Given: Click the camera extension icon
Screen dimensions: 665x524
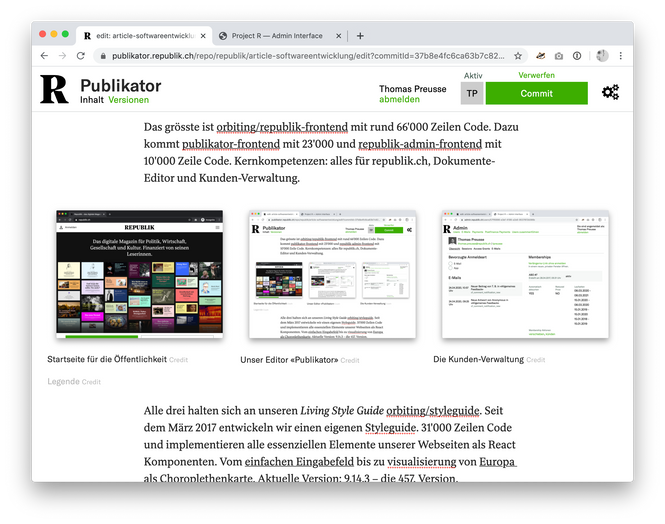Looking at the screenshot, I should click(x=559, y=56).
